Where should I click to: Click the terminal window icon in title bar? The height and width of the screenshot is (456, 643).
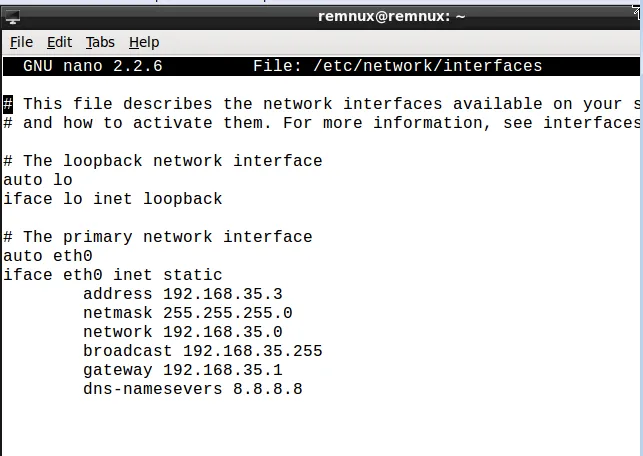12,17
